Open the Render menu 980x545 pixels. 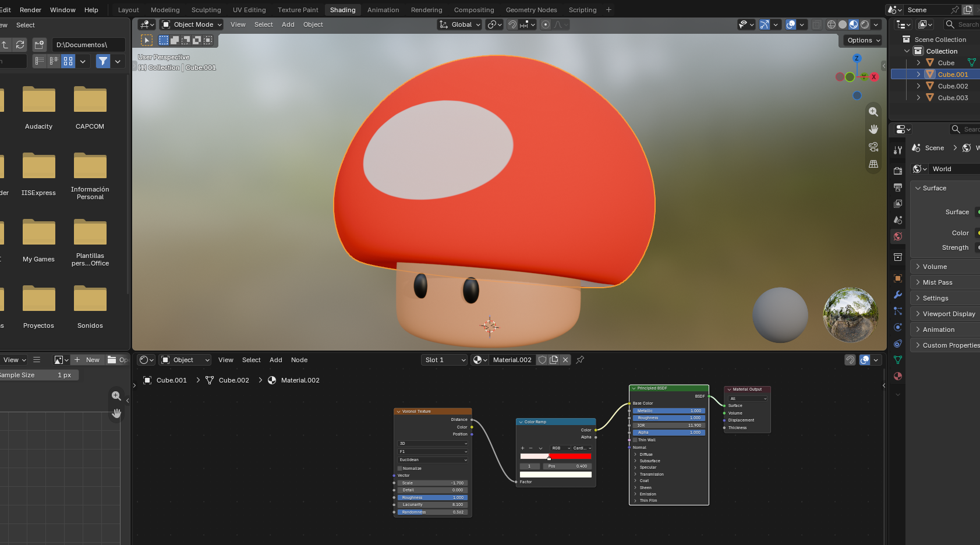coord(30,10)
